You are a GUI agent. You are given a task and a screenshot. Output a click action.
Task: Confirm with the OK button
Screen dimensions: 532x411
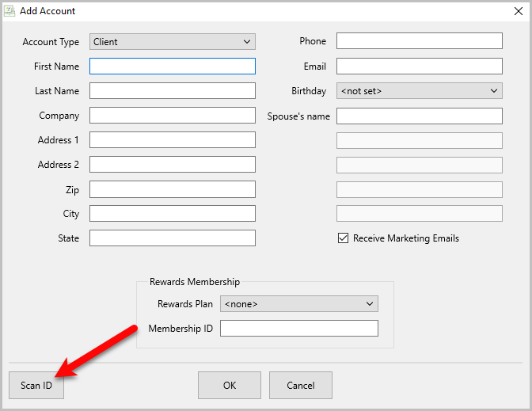coord(230,385)
